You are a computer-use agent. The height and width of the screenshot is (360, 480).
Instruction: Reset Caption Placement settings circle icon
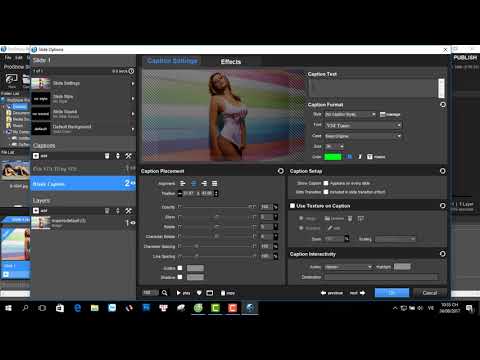point(281,171)
